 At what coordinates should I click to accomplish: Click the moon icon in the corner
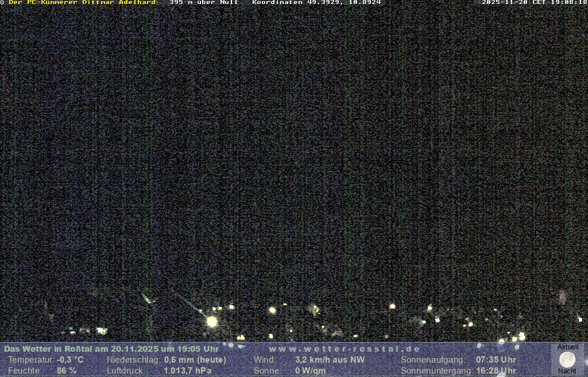(567, 359)
